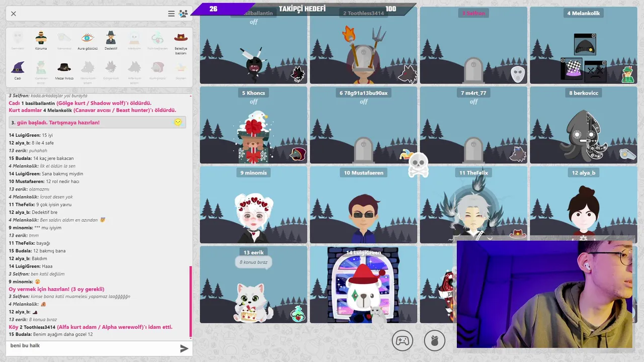Viewport: 644px width, 362px height.
Task: Select the 5 Khoncs player avatar
Action: (254, 137)
